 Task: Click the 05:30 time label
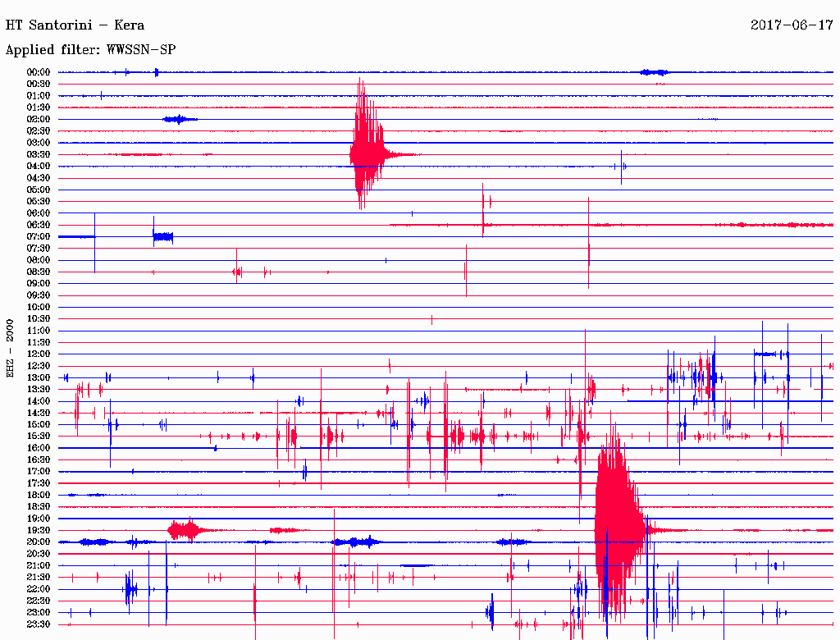39,202
